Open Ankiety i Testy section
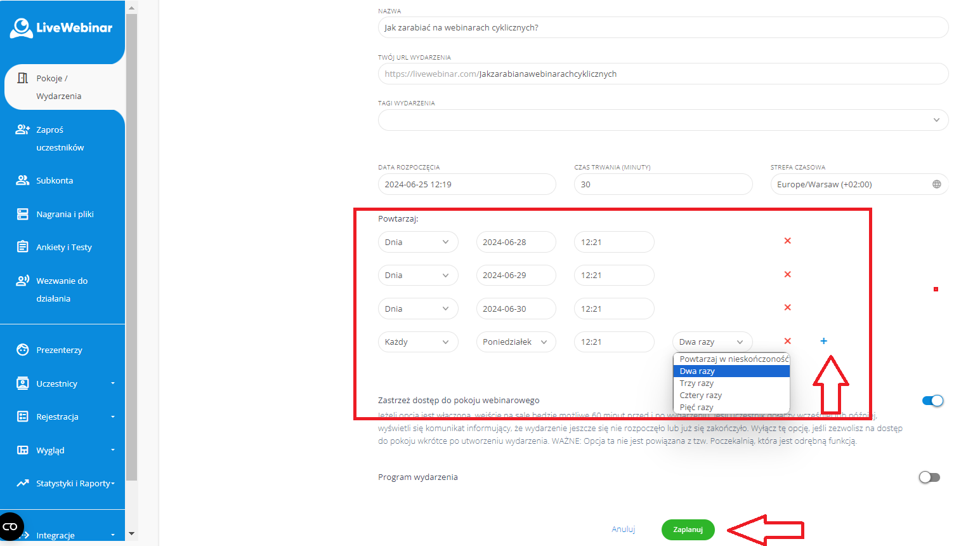This screenshot has height=546, width=980. [x=63, y=248]
